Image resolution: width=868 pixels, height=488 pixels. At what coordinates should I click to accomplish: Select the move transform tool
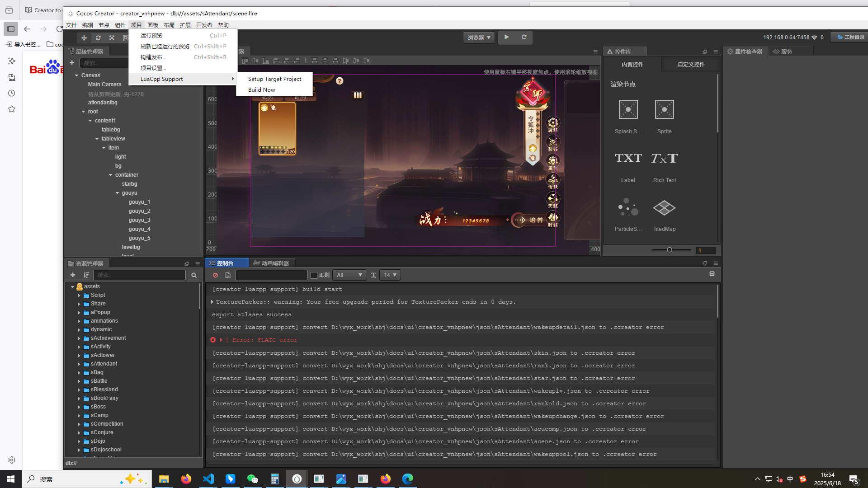pos(84,38)
